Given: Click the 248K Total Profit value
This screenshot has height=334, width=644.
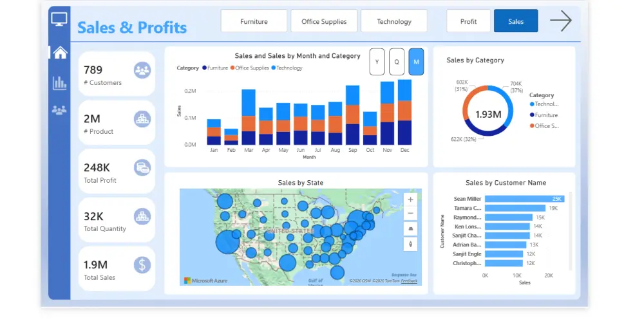Looking at the screenshot, I should pyautogui.click(x=97, y=168).
